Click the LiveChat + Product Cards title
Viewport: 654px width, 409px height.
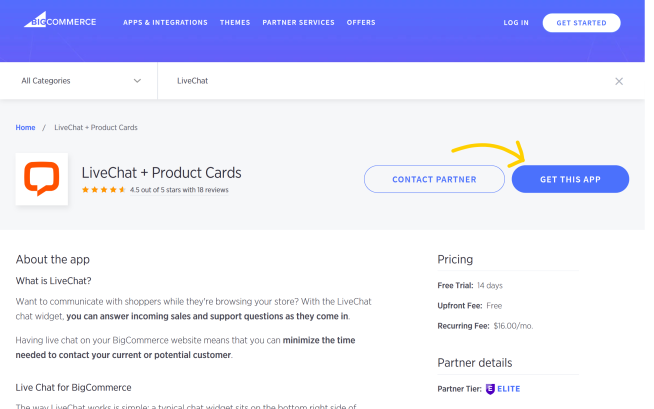pyautogui.click(x=161, y=173)
